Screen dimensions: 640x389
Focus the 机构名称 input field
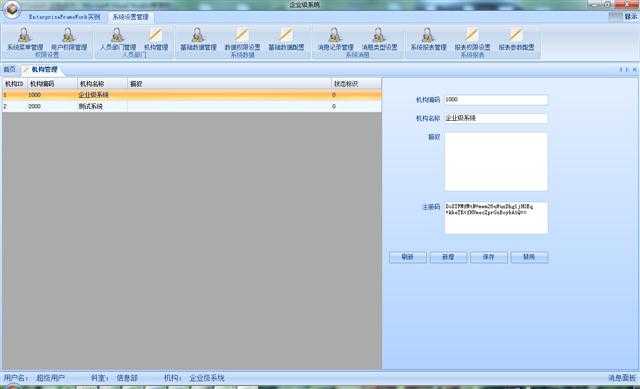(496, 118)
